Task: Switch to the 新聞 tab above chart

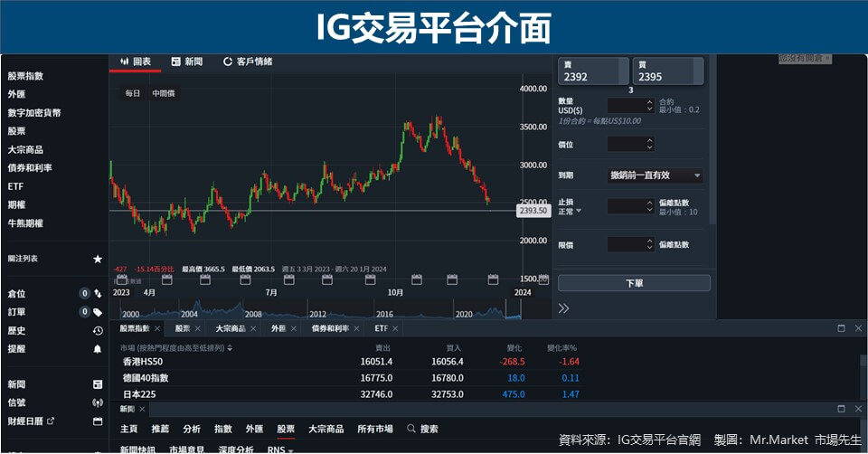Action: [187, 61]
